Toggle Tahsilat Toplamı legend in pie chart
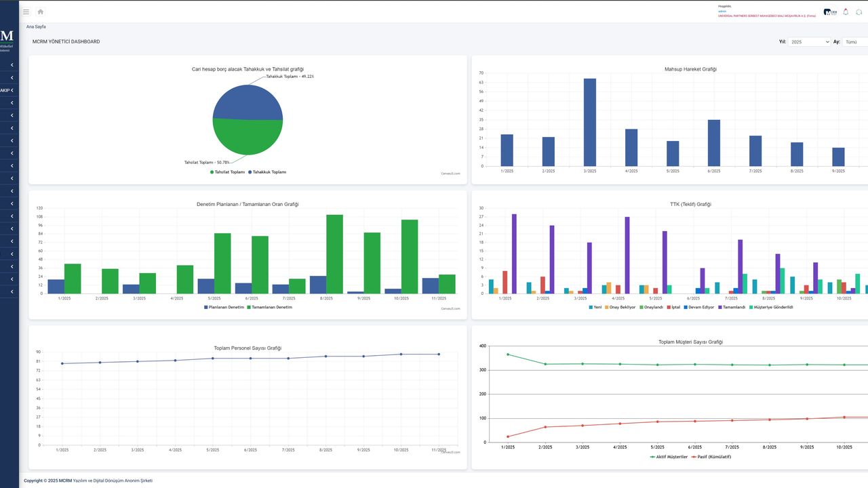The width and height of the screenshot is (868, 488). pos(228,172)
